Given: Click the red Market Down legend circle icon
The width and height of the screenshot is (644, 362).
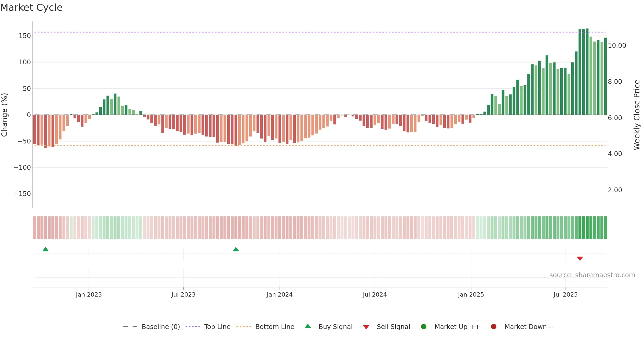Looking at the screenshot, I should 494,327.
